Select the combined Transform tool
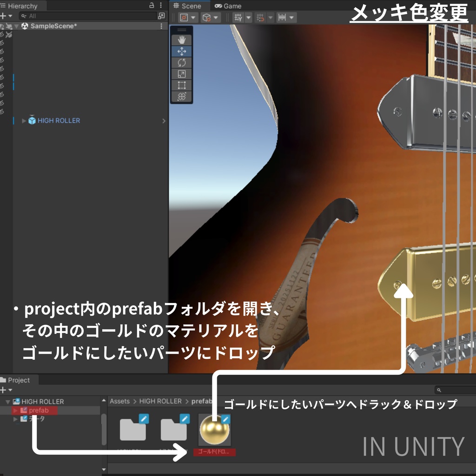Image resolution: width=476 pixels, height=476 pixels. [x=182, y=96]
